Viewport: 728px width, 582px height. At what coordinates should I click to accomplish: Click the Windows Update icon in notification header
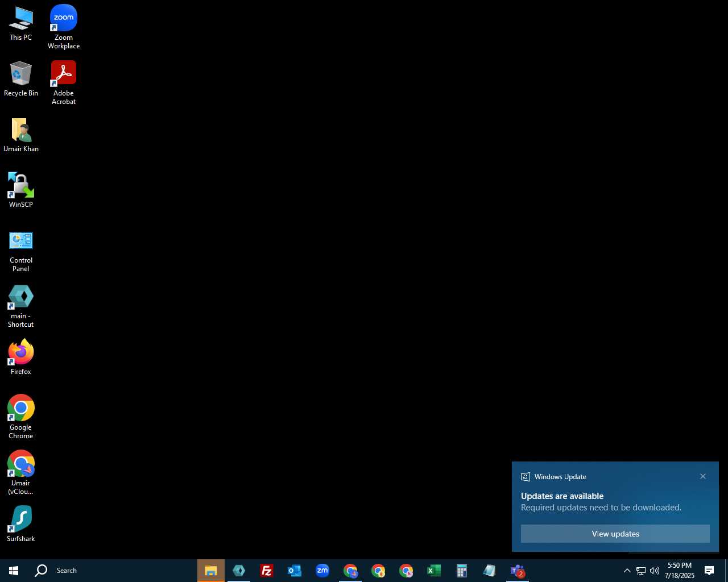point(526,477)
